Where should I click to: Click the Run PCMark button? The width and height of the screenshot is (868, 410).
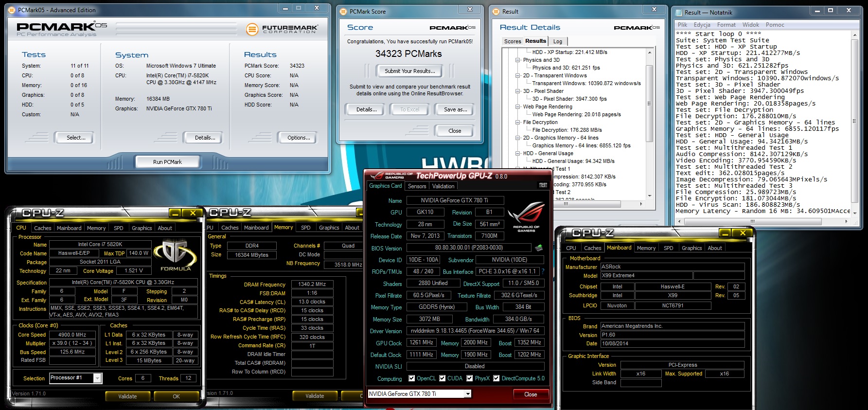167,162
